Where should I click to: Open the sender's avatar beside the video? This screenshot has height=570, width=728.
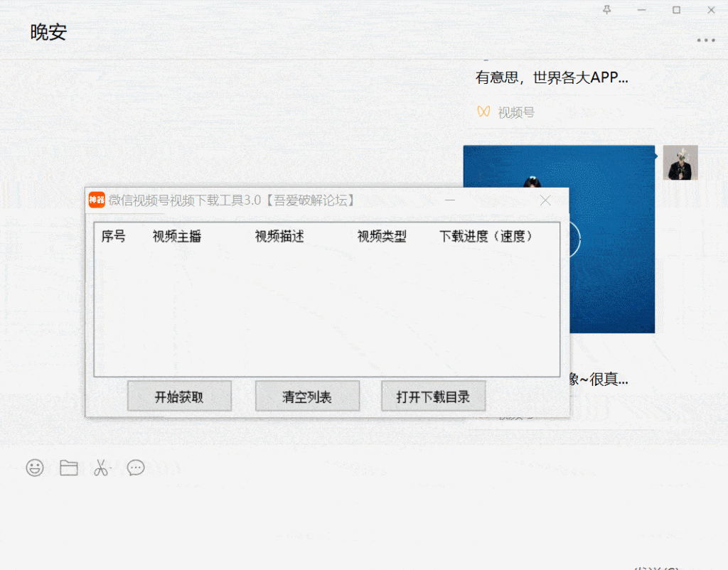(x=680, y=163)
